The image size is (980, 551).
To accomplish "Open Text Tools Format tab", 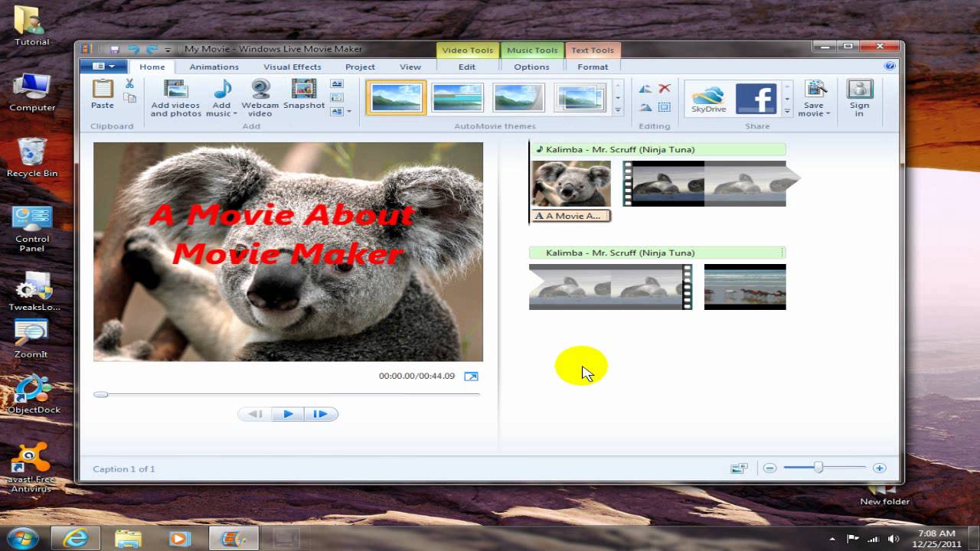I will (x=593, y=67).
